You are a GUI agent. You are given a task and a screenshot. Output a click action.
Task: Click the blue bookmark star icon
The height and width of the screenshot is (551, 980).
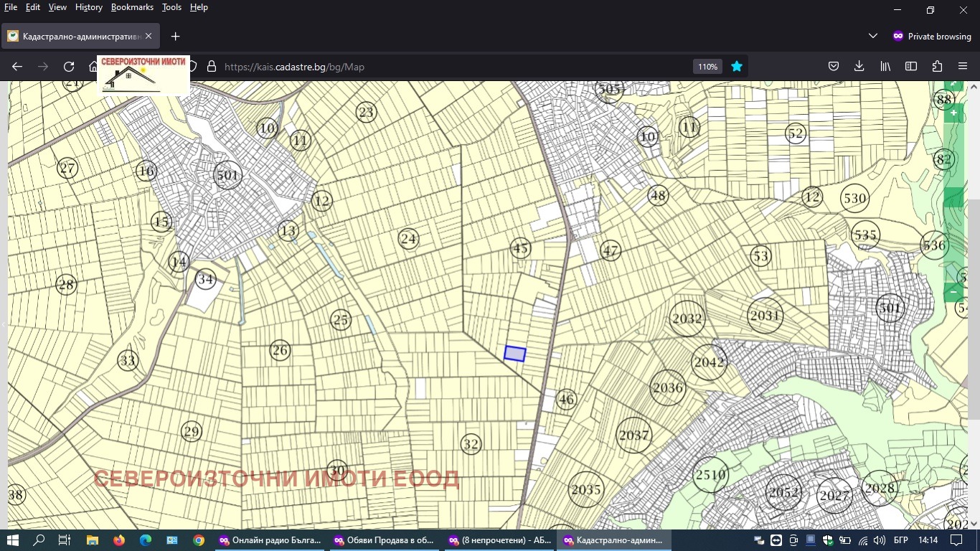point(736,67)
